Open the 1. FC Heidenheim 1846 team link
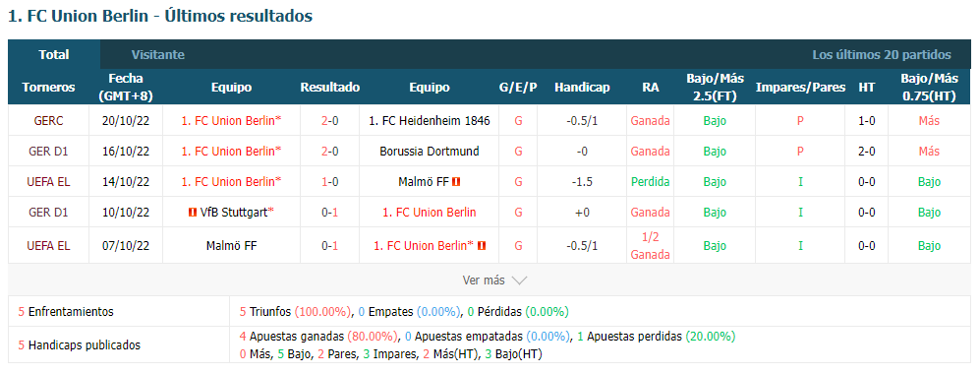The height and width of the screenshot is (374, 980). (x=429, y=121)
